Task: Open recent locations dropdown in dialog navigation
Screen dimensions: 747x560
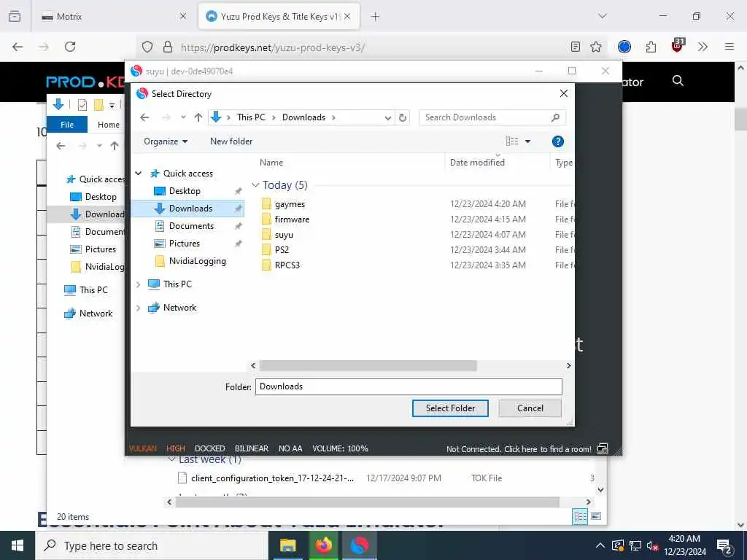Action: coord(183,117)
